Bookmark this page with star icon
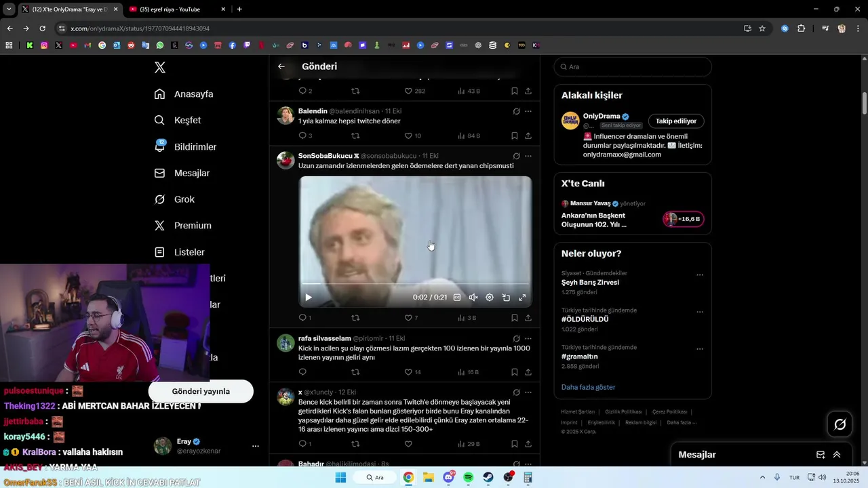The height and width of the screenshot is (488, 868). (762, 28)
